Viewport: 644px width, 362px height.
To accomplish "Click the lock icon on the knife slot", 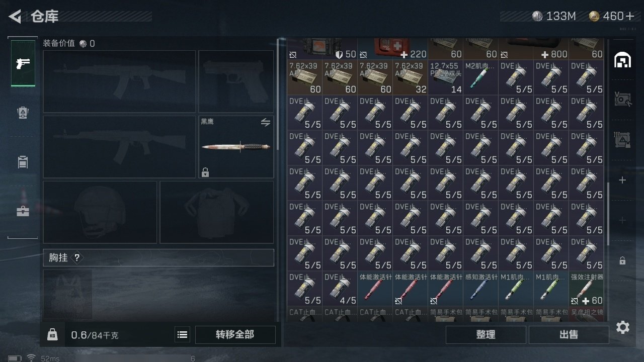I will pos(205,172).
